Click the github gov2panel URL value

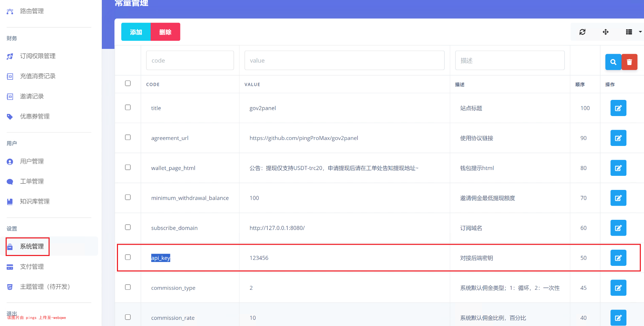point(304,138)
